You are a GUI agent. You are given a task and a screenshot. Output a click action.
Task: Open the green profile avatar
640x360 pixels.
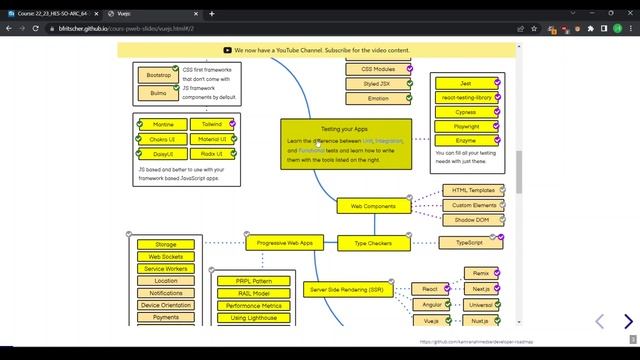pyautogui.click(x=618, y=29)
